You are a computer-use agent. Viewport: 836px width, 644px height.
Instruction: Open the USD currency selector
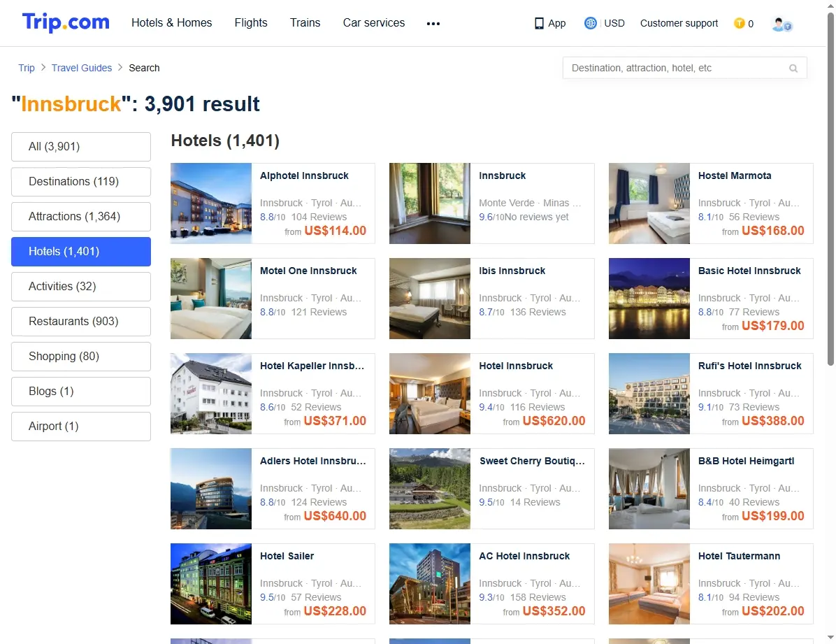[x=614, y=23]
